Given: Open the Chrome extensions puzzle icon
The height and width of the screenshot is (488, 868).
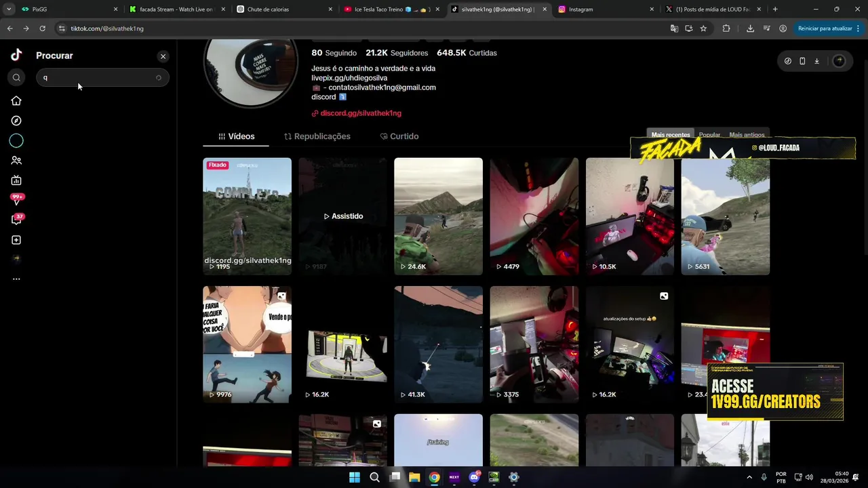Looking at the screenshot, I should click(x=726, y=28).
